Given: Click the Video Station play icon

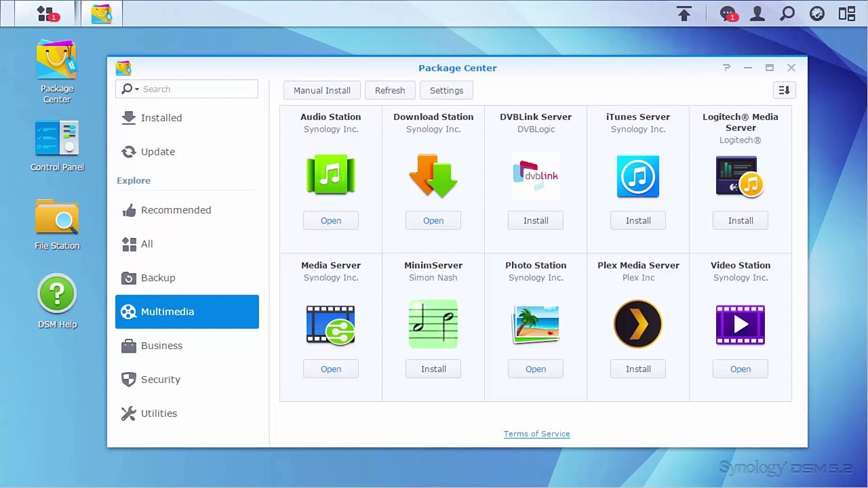Looking at the screenshot, I should pyautogui.click(x=741, y=325).
